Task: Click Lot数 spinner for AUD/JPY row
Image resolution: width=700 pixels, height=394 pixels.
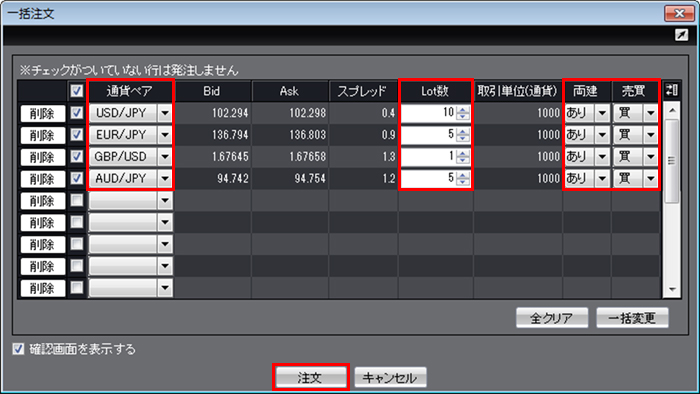Action: 463,179
